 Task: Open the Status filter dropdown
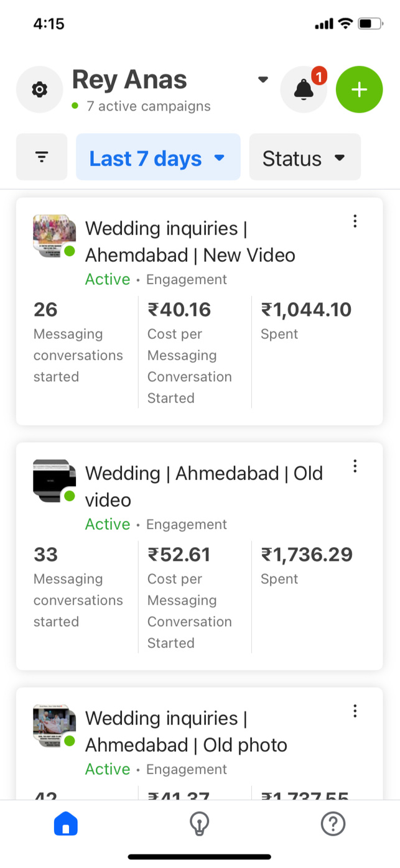(305, 157)
